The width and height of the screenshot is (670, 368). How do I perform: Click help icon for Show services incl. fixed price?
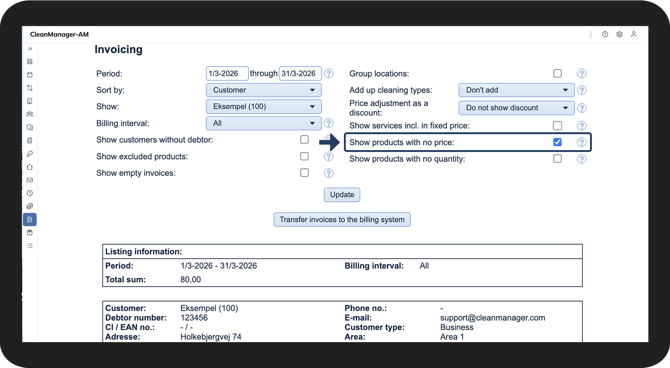coord(582,126)
